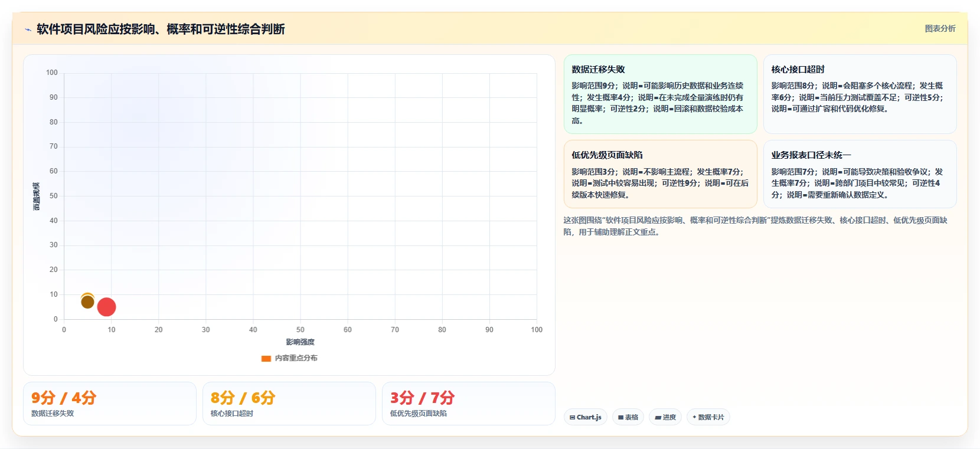Click the 图表分析 label in the header
Viewport: 980px width, 449px height.
[x=940, y=28]
